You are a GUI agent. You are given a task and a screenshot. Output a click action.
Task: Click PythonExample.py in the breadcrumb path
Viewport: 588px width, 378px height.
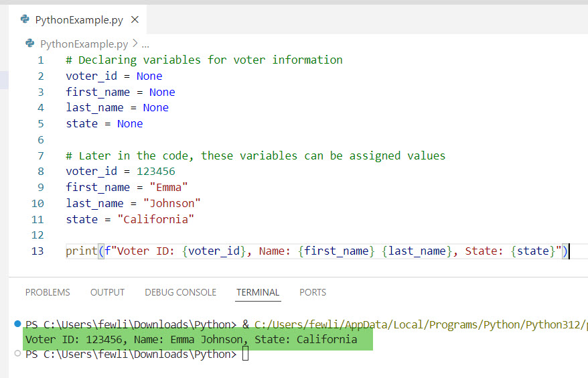click(x=84, y=44)
